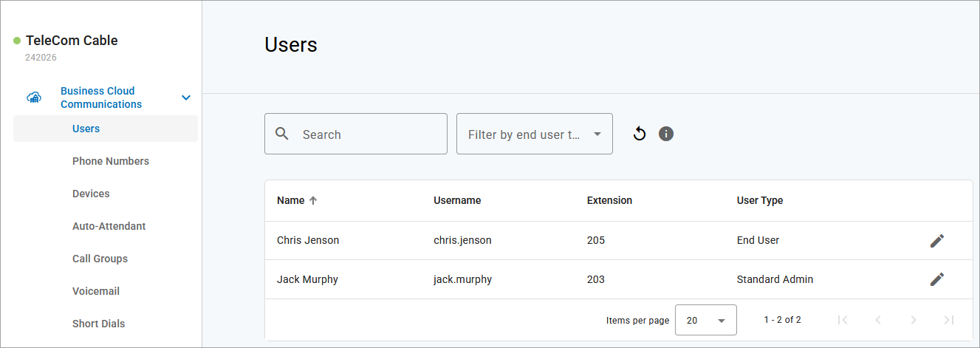This screenshot has height=348, width=980.
Task: Open Short Dials in sidebar
Action: 99,324
